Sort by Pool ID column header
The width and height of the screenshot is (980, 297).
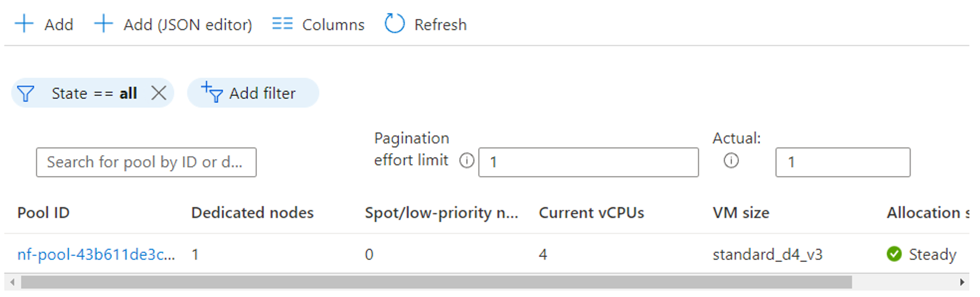click(x=43, y=213)
